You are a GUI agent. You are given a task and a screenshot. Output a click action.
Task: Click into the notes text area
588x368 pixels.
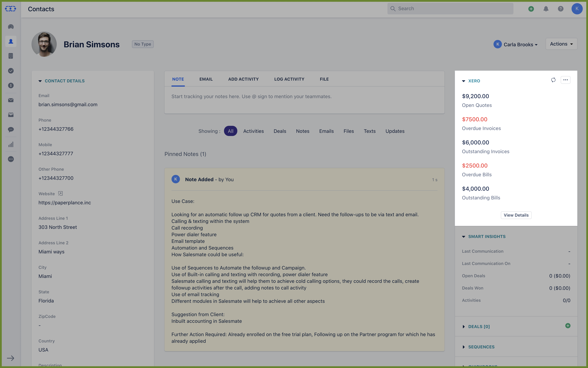click(x=304, y=100)
